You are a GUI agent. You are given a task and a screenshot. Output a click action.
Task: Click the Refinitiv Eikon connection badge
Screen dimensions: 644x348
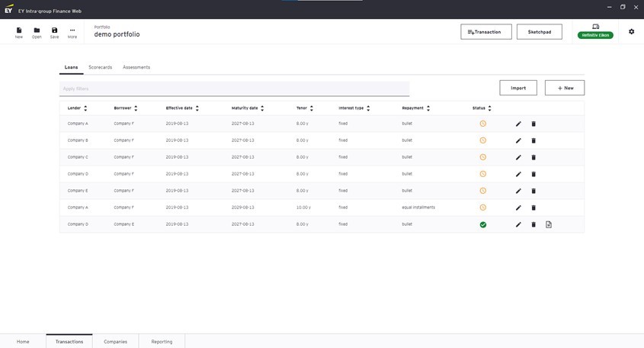[595, 35]
